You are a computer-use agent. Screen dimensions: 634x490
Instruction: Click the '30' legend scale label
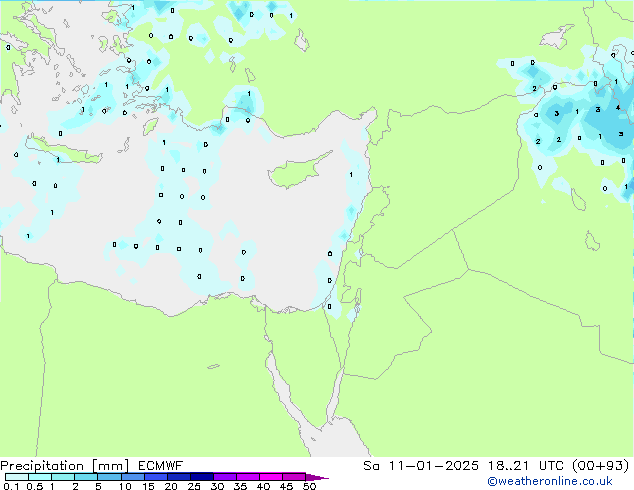(x=217, y=486)
